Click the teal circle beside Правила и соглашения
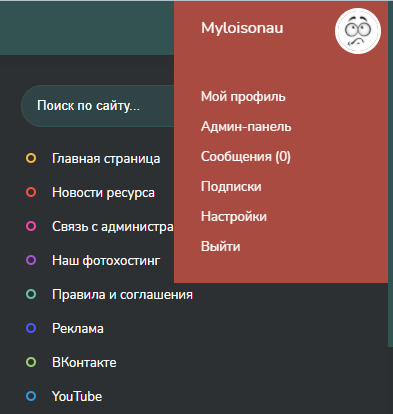This screenshot has width=393, height=414. click(31, 294)
